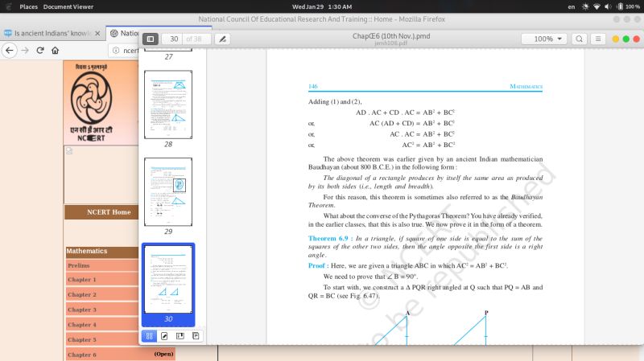Click the broken image icon under the logo

tap(69, 150)
